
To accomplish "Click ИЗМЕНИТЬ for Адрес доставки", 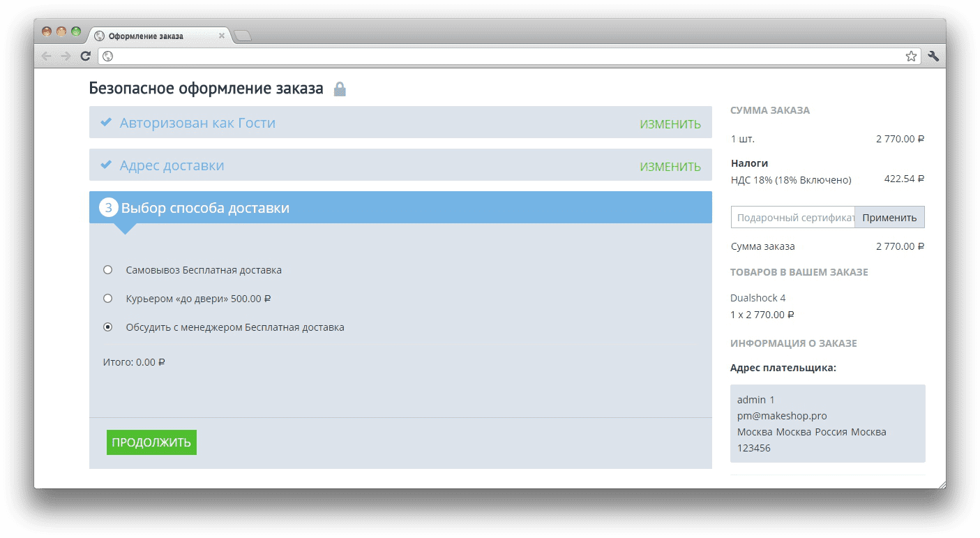I will click(x=670, y=167).
